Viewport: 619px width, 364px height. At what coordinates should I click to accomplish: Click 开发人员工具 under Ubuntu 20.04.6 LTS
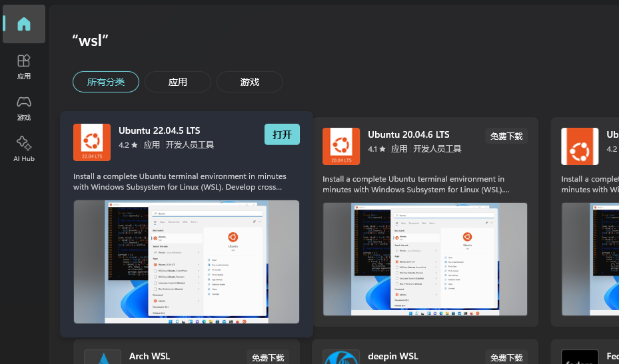437,149
